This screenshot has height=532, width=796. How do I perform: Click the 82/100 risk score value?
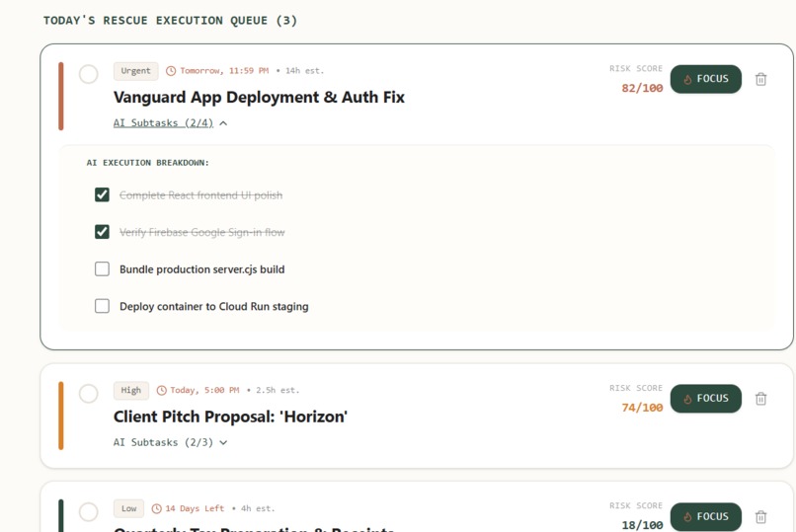[x=642, y=88]
